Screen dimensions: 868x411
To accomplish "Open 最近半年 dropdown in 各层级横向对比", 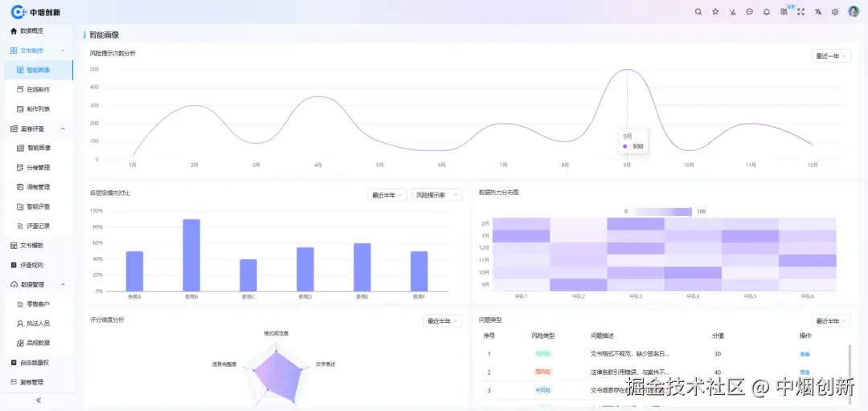I will [x=387, y=195].
